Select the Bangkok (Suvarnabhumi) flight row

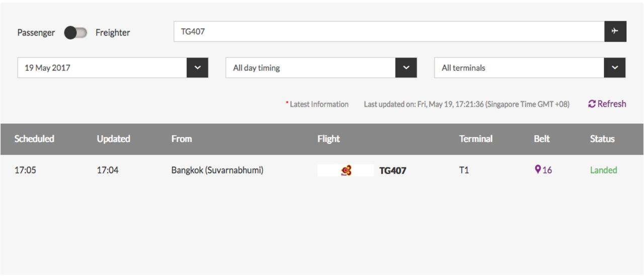[217, 170]
